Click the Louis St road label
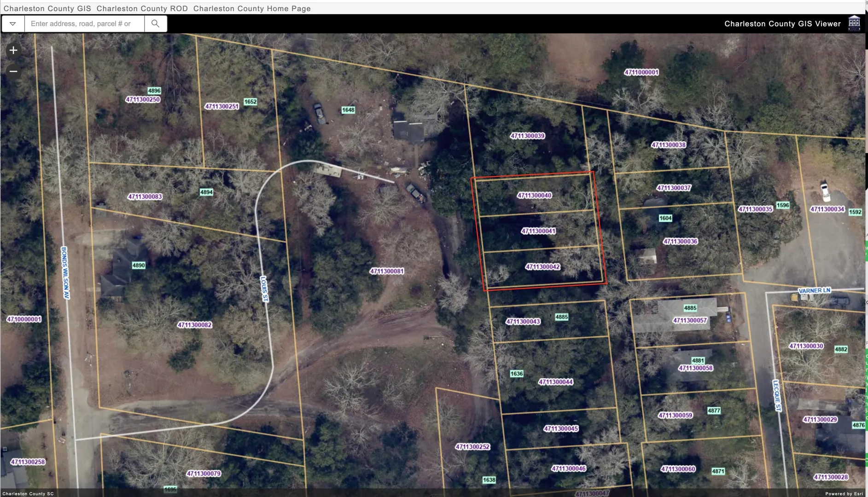868x497 pixels. point(264,289)
